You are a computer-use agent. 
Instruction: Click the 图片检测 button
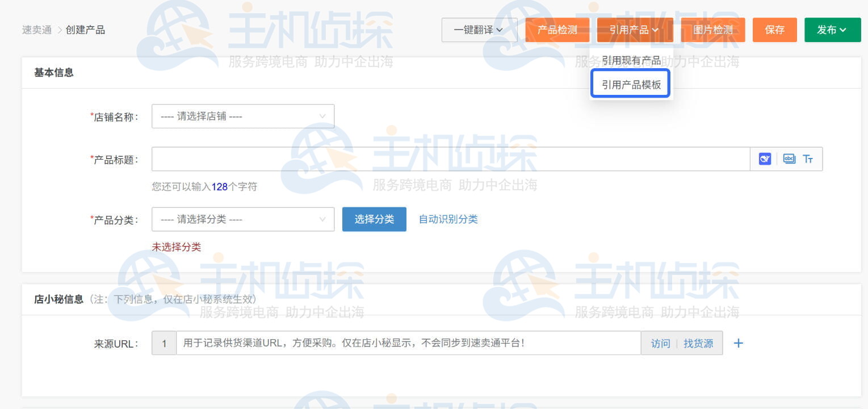[x=713, y=30]
